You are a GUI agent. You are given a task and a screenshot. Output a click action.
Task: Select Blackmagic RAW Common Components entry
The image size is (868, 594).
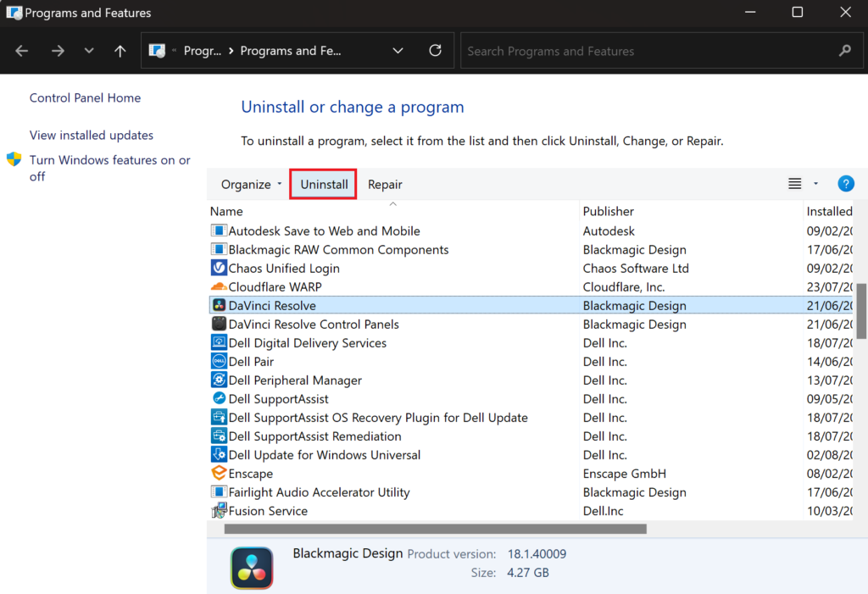tap(338, 250)
